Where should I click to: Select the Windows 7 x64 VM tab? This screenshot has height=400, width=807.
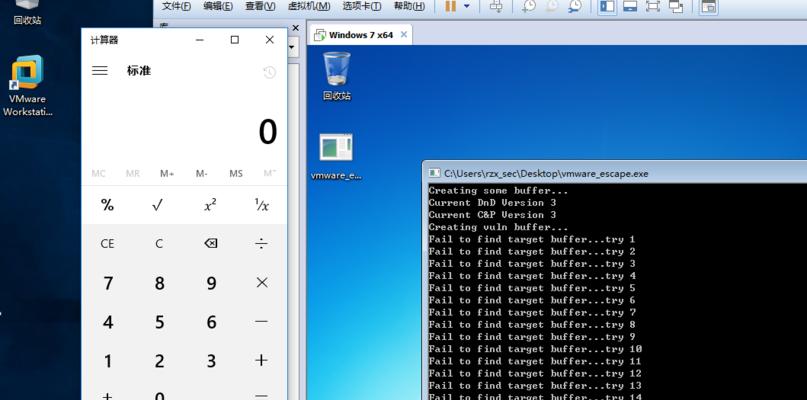point(361,35)
